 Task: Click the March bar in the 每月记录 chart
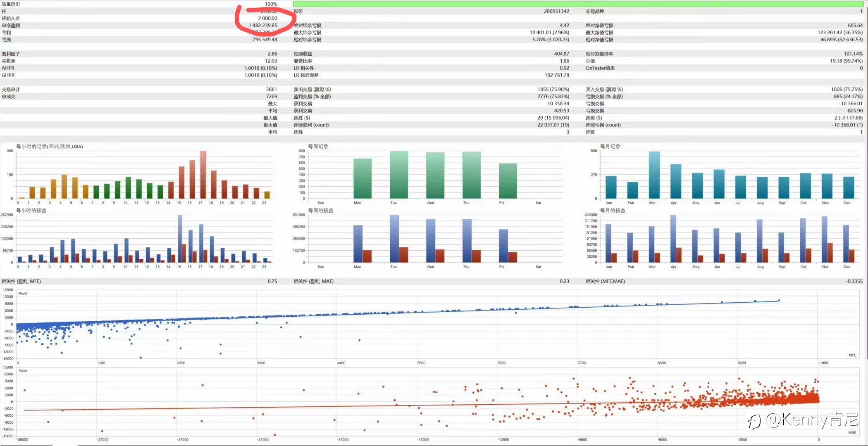tap(654, 175)
